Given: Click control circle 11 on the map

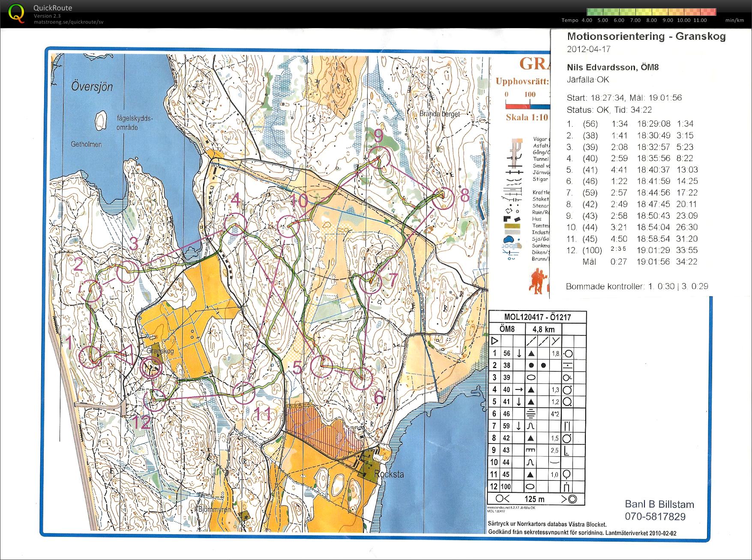Looking at the screenshot, I should tap(243, 392).
